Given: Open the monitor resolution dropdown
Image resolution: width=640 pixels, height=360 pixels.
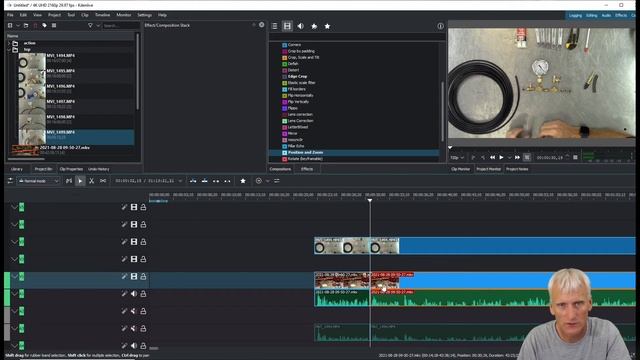Looking at the screenshot, I should coord(457,158).
